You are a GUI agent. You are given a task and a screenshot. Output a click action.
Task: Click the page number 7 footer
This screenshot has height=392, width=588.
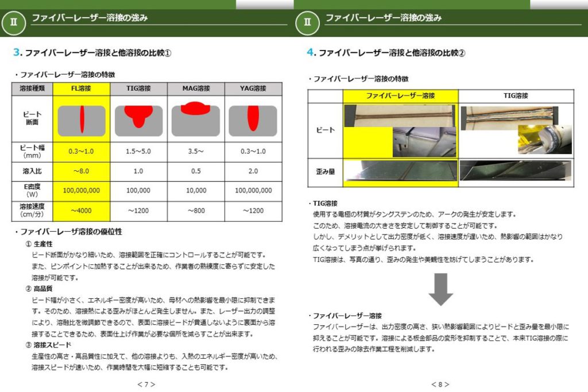click(x=146, y=384)
